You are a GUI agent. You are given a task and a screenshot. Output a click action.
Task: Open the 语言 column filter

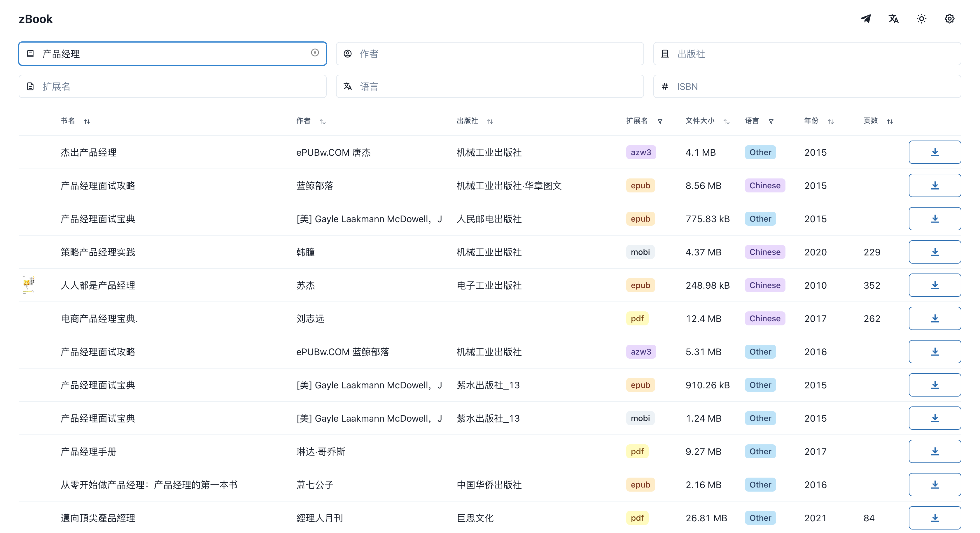coord(771,121)
